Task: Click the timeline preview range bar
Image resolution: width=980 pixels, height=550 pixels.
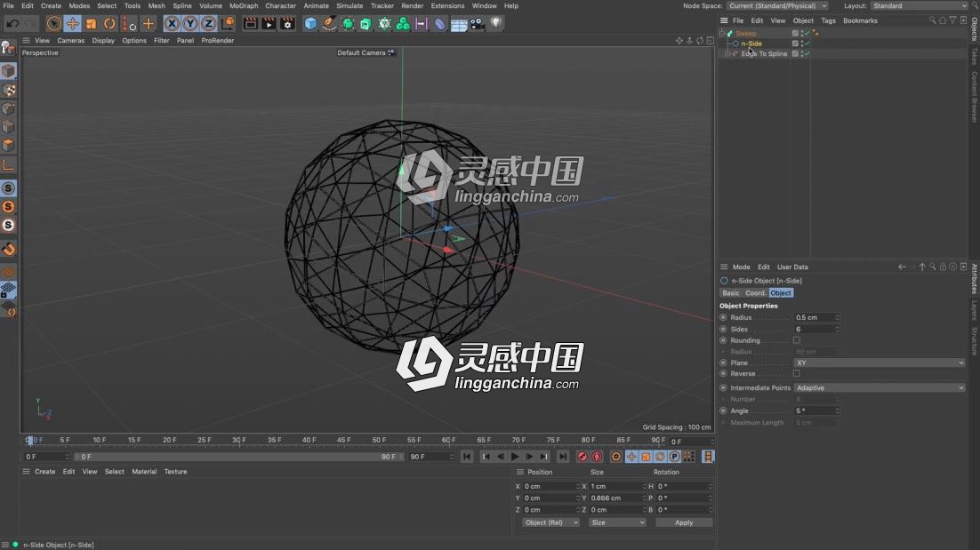Action: point(237,457)
